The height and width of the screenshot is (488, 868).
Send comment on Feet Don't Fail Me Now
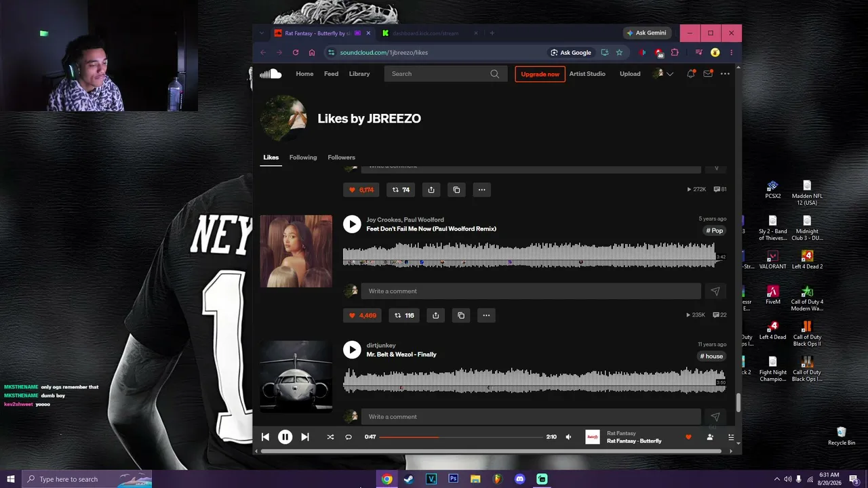coord(715,291)
